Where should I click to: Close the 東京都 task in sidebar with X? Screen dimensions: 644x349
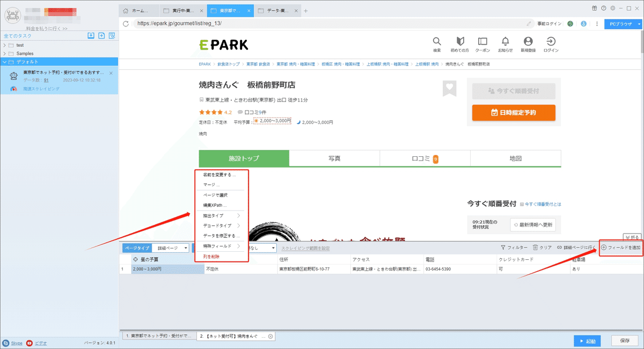[x=111, y=72]
